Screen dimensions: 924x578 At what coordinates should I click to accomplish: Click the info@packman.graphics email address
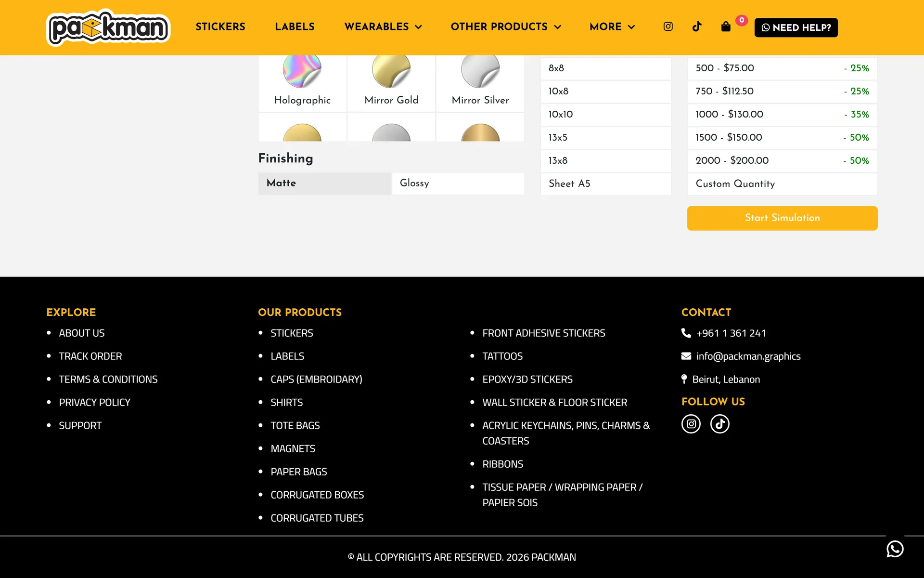748,356
